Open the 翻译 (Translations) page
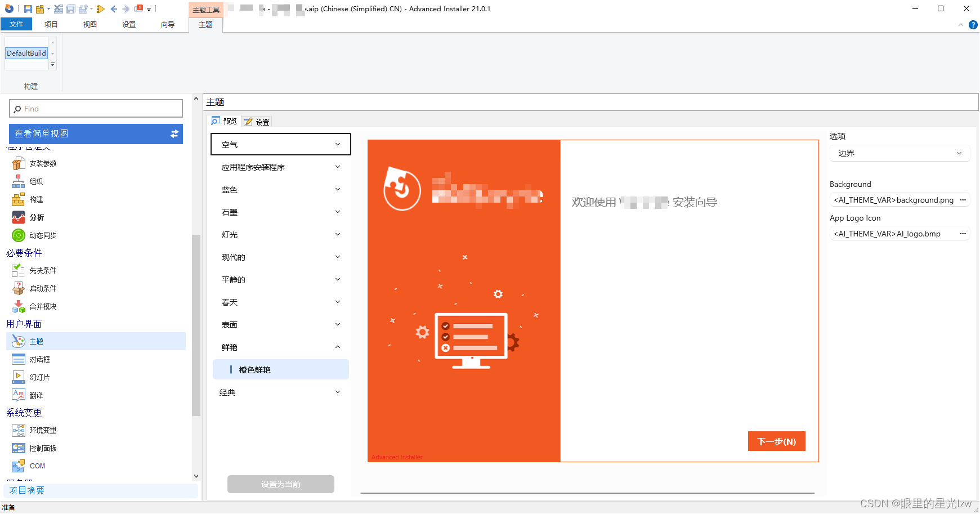This screenshot has width=980, height=514. click(36, 395)
